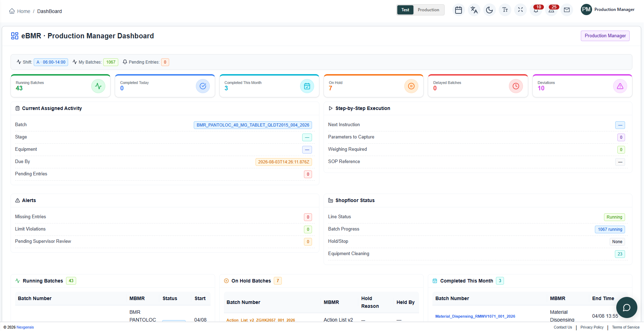
Task: Open the language translate icon
Action: [474, 10]
